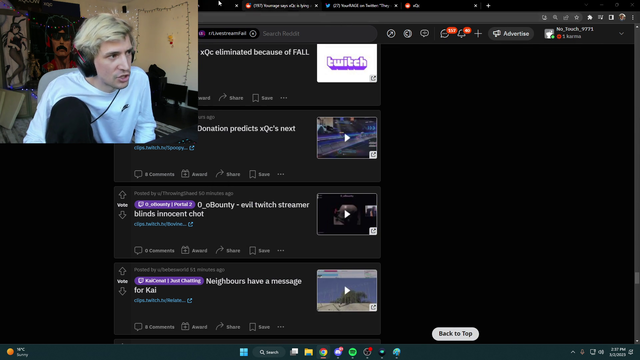This screenshot has width=640, height=360.
Task: Open Reddit chat with 157 badge
Action: (445, 33)
